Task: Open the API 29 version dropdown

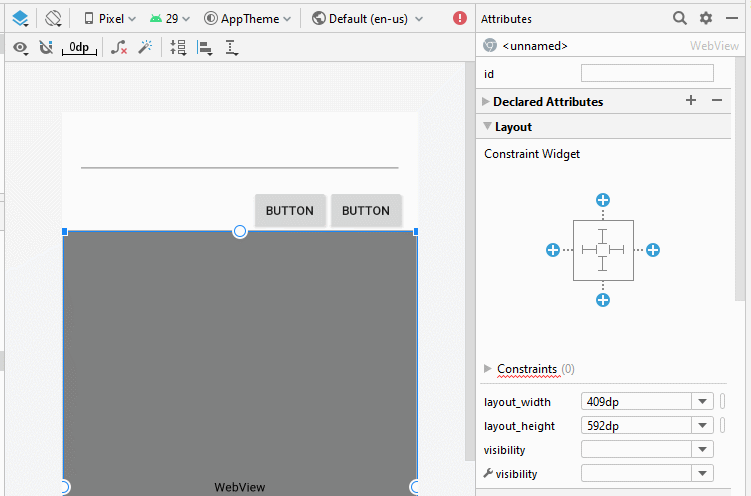Action: (170, 19)
